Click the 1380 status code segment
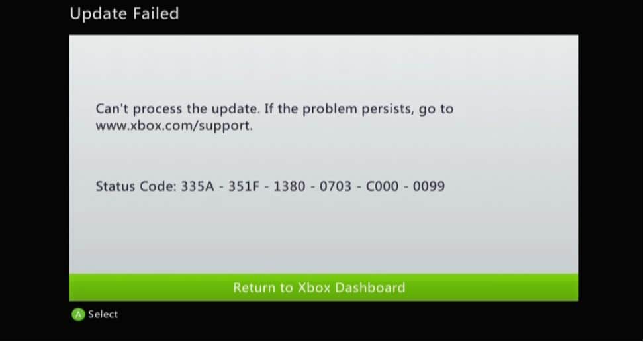The width and height of the screenshot is (644, 342). click(x=289, y=186)
